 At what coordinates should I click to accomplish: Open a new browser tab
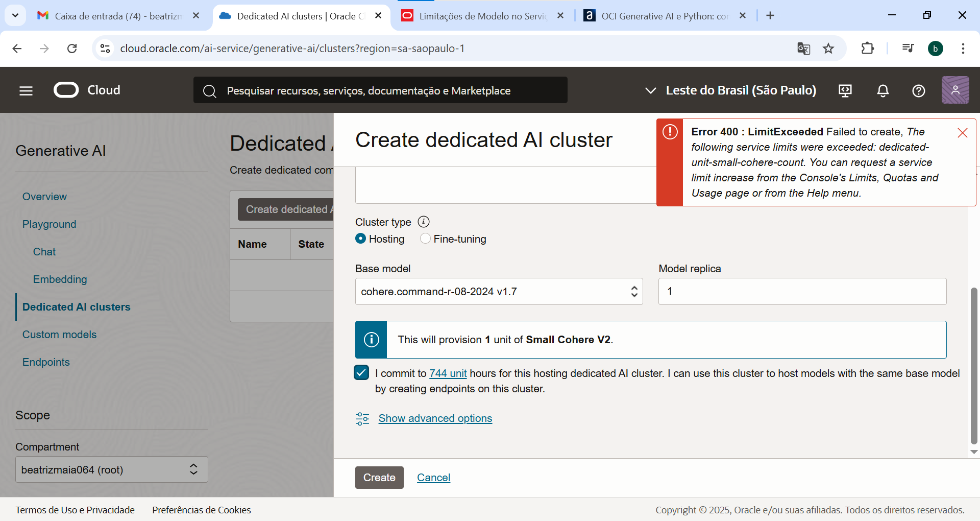click(770, 16)
